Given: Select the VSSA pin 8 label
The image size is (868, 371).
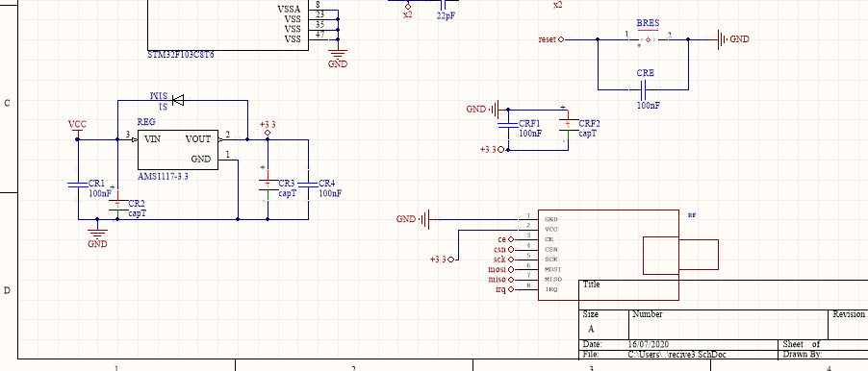Looking at the screenshot, I should (x=289, y=10).
